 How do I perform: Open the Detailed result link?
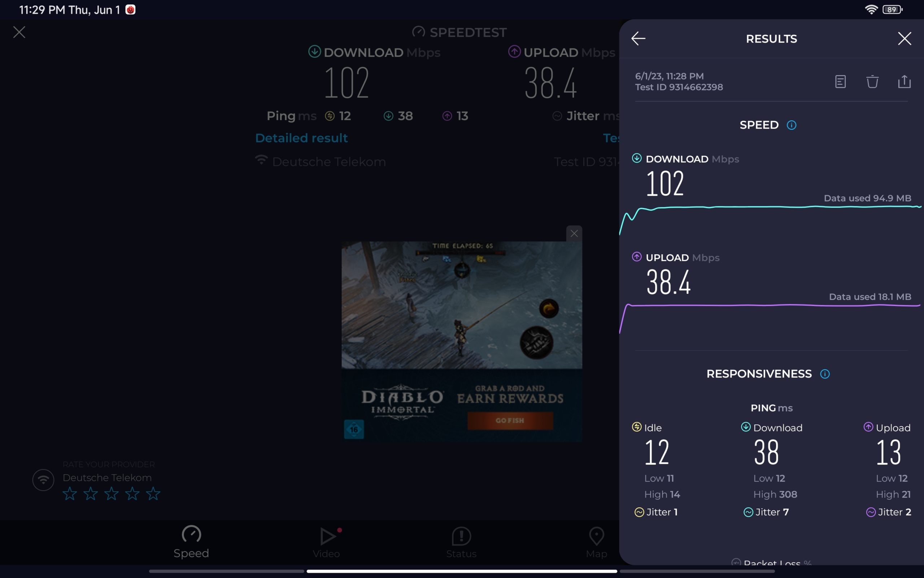point(301,138)
